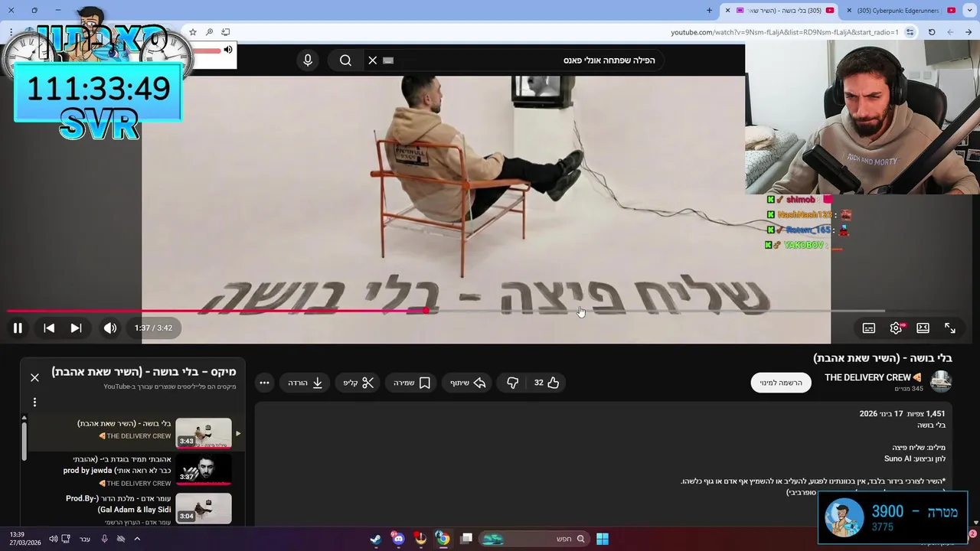Select playlist video thumbnail with 3:43 duration
The height and width of the screenshot is (551, 980).
click(204, 432)
